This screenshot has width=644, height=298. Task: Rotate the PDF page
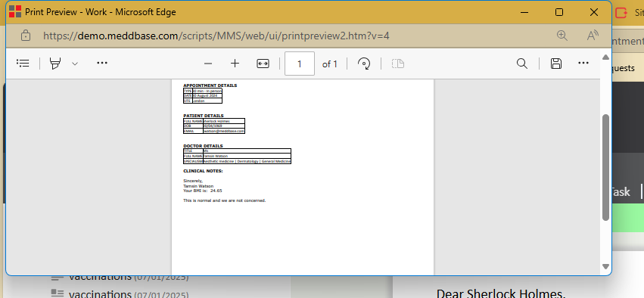tap(364, 64)
